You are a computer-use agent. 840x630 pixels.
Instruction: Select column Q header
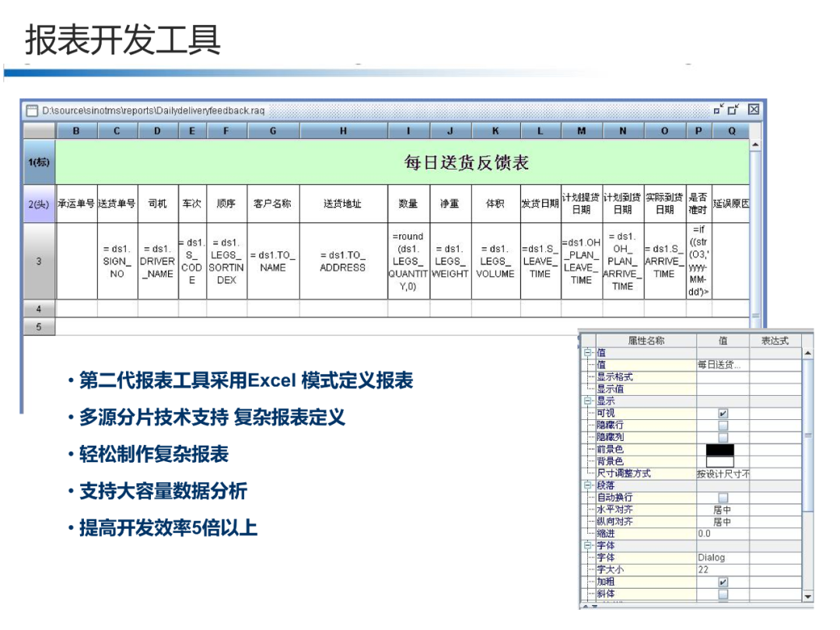pos(732,131)
